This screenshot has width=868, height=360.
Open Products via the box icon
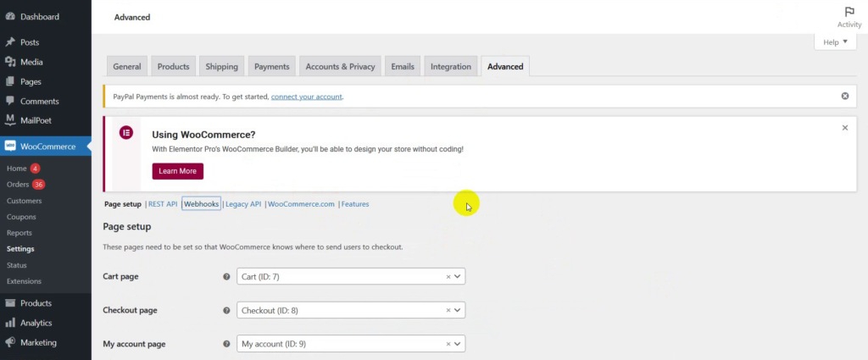point(10,303)
